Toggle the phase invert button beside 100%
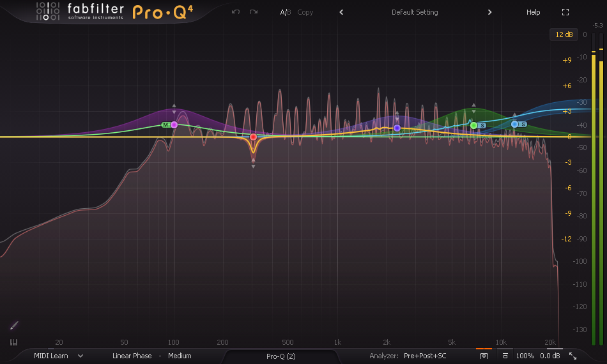This screenshot has height=364, width=607. (505, 356)
